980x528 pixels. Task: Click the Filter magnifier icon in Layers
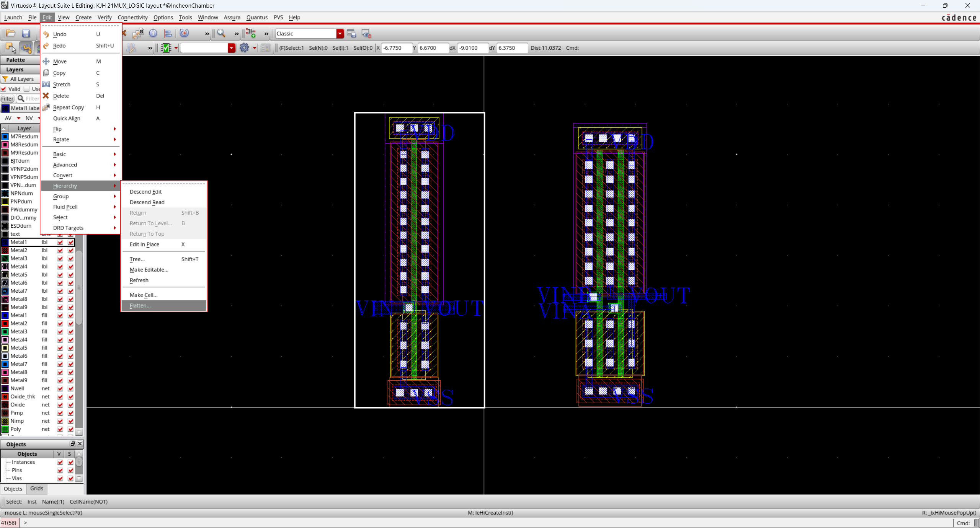(21, 98)
